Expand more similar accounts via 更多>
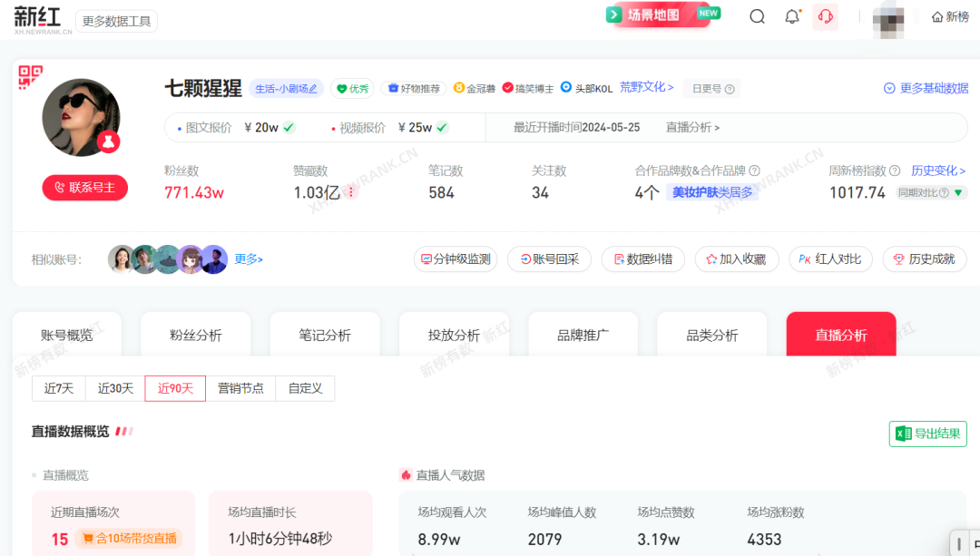The image size is (980, 556). coord(249,259)
